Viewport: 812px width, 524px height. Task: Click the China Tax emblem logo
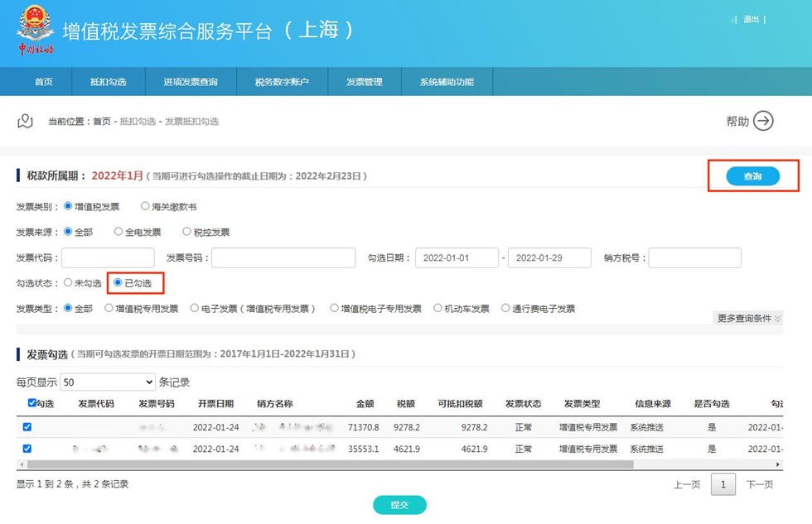pos(36,31)
